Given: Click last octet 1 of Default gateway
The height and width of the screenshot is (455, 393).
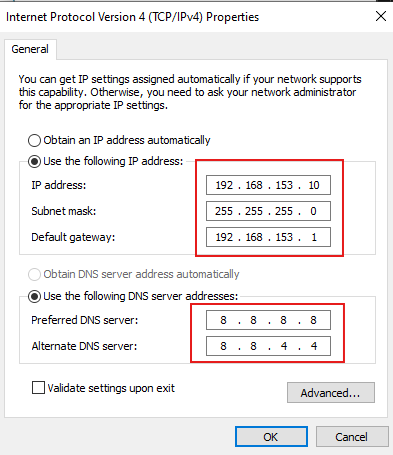Looking at the screenshot, I should click(x=314, y=237).
